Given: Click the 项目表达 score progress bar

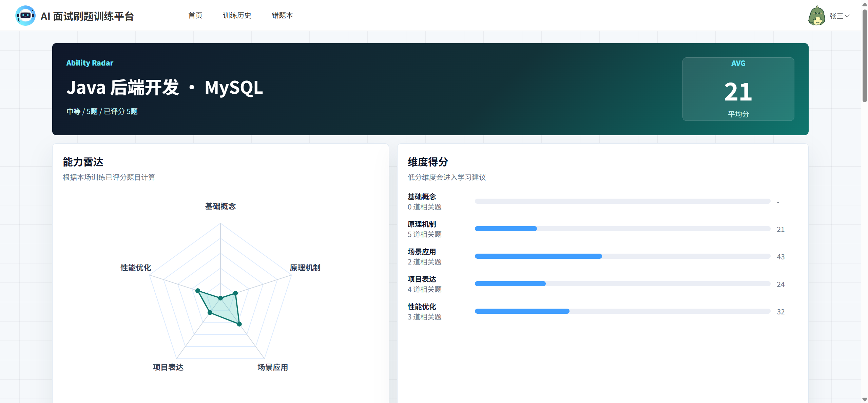Looking at the screenshot, I should tap(622, 284).
